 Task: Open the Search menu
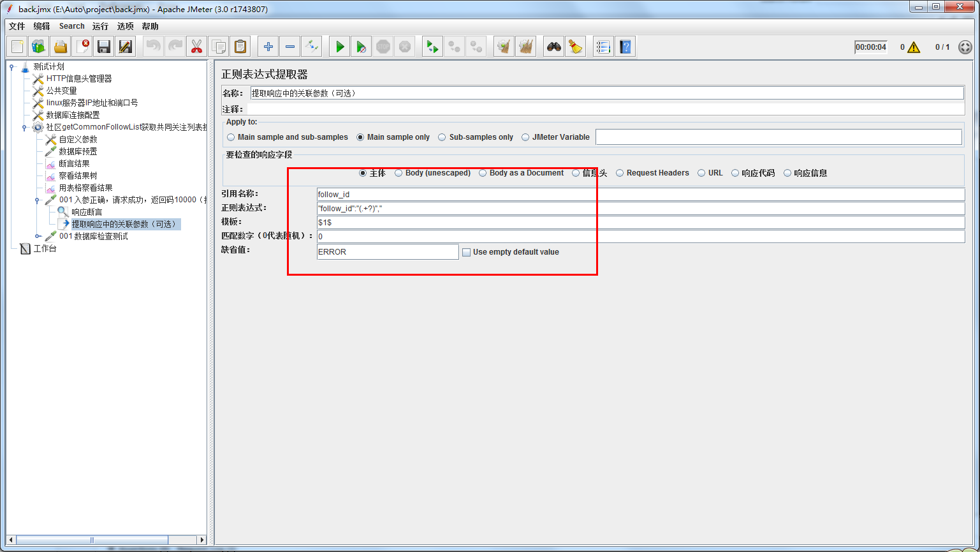point(71,26)
